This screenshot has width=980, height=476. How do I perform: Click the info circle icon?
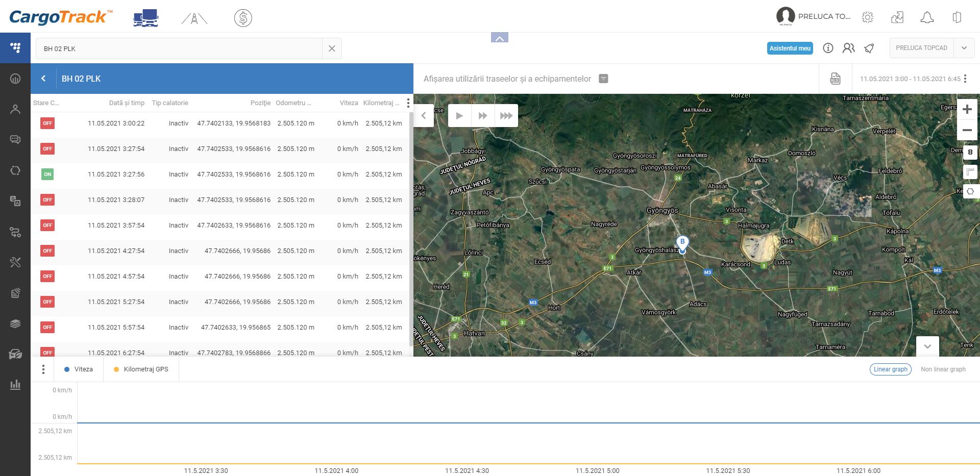coord(828,48)
